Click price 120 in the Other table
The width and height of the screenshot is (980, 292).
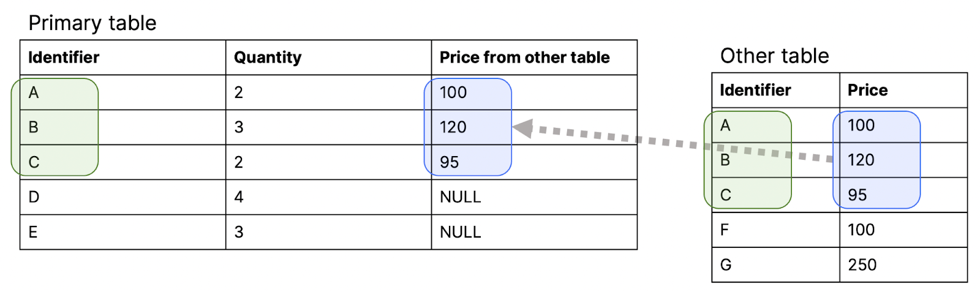point(861,160)
